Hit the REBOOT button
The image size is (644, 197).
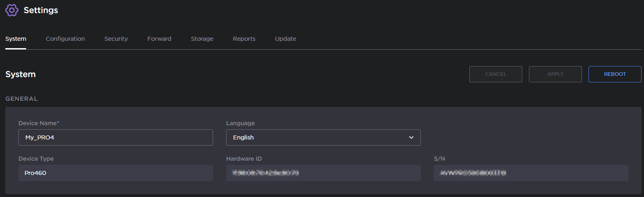[x=615, y=74]
